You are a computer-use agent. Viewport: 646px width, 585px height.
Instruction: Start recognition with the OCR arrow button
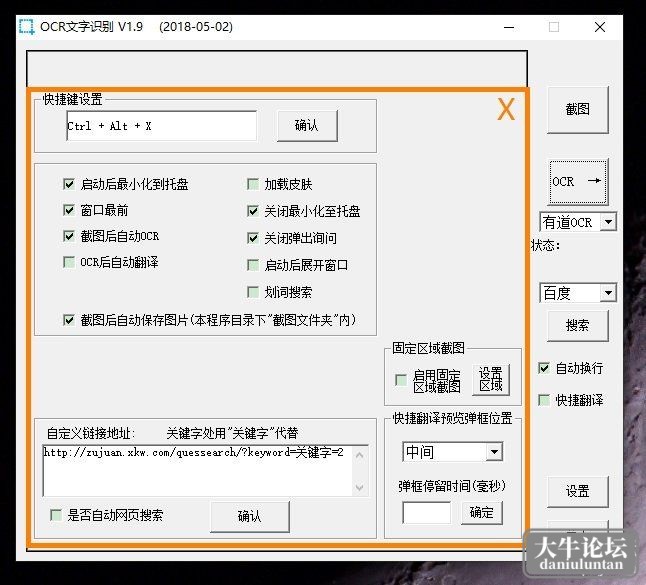click(x=578, y=182)
